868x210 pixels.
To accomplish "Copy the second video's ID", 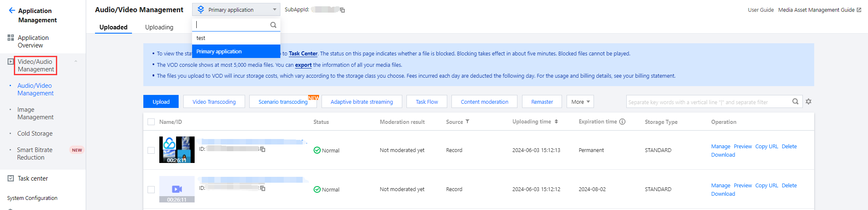I will 263,189.
